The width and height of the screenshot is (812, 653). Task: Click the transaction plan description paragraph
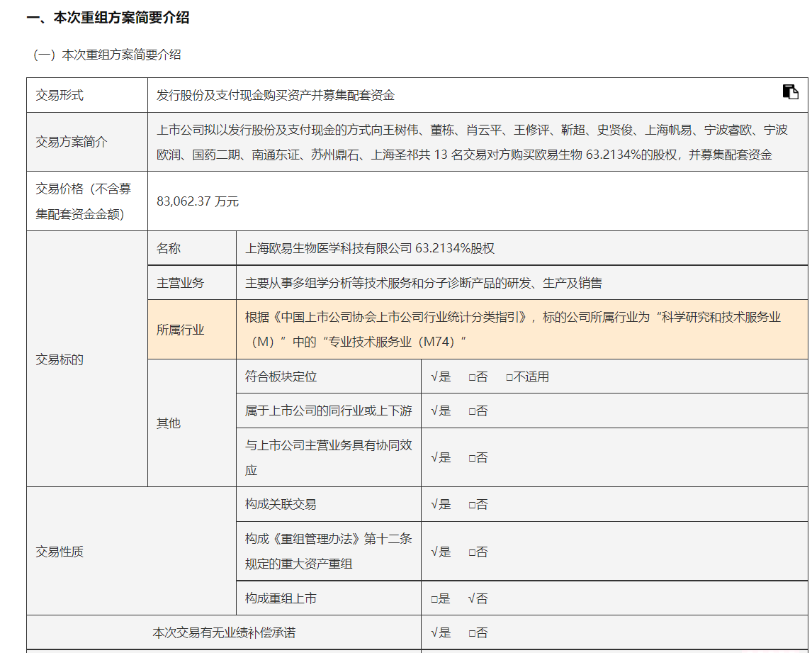472,142
